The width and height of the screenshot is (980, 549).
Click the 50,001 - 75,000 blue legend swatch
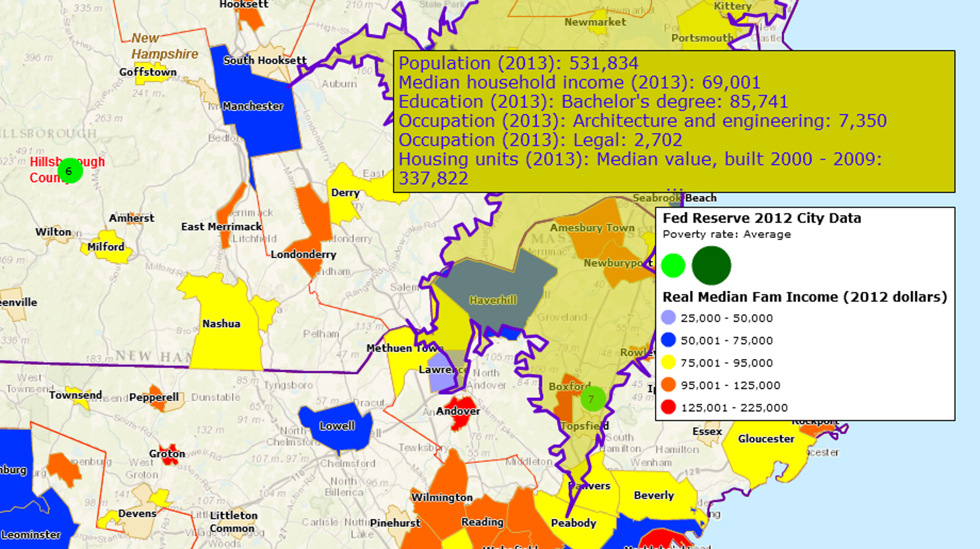click(x=668, y=340)
